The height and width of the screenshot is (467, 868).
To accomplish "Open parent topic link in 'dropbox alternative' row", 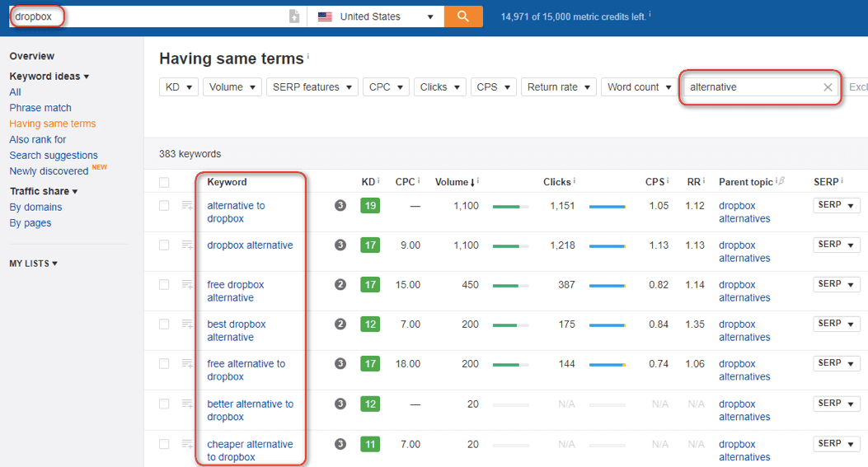I will 744,252.
